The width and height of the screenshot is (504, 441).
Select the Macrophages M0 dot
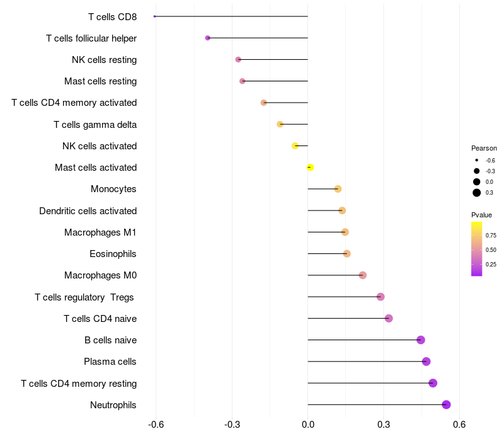pos(362,275)
